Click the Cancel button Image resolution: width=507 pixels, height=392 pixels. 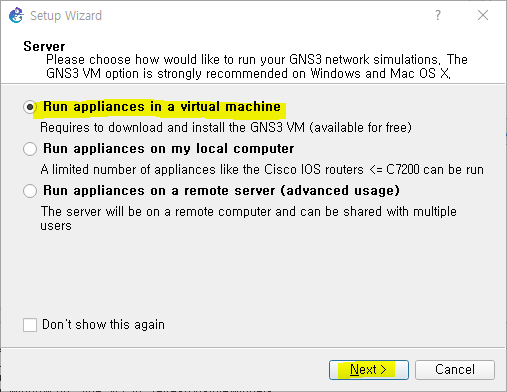coord(455,370)
